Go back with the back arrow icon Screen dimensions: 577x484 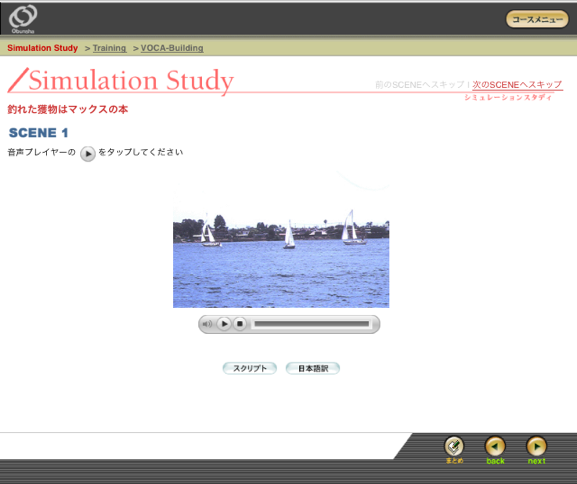coord(495,450)
